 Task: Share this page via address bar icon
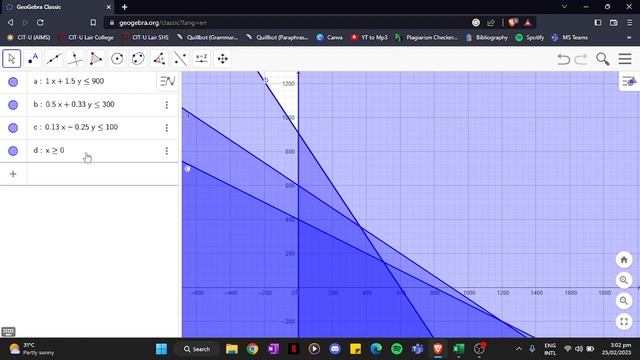click(x=491, y=22)
